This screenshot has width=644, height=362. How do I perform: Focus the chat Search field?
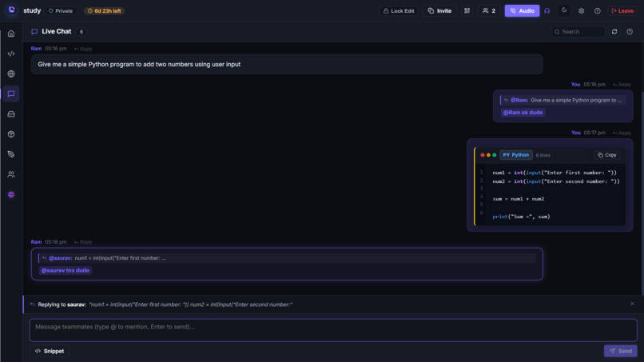pyautogui.click(x=578, y=32)
